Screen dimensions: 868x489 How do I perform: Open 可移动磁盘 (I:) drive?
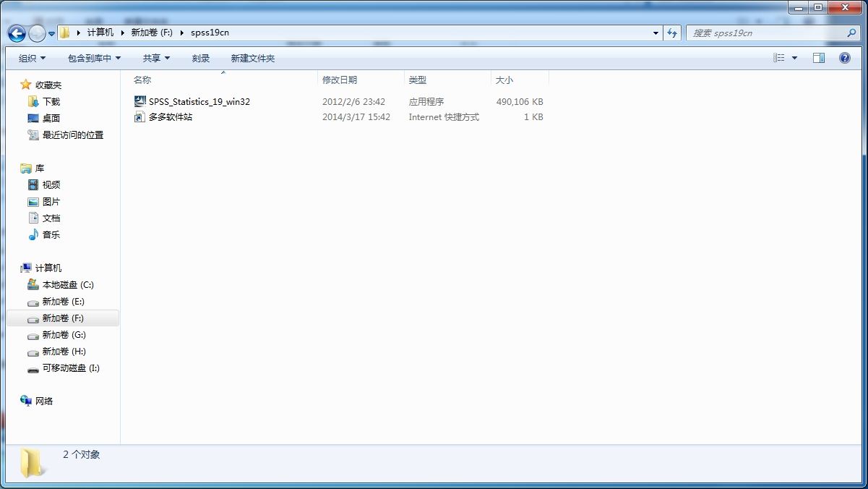(x=71, y=367)
